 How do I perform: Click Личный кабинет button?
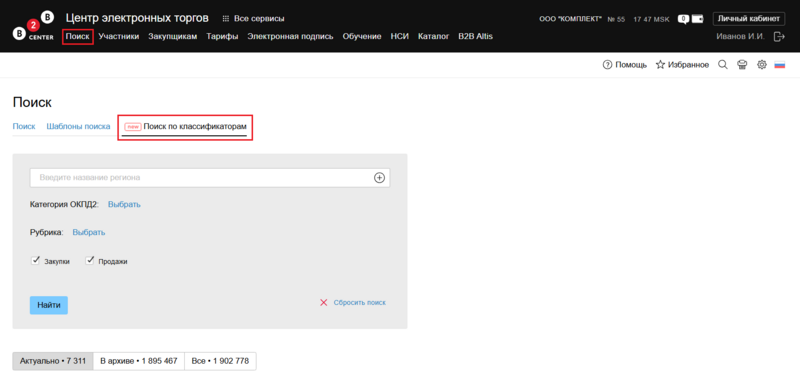coord(748,19)
